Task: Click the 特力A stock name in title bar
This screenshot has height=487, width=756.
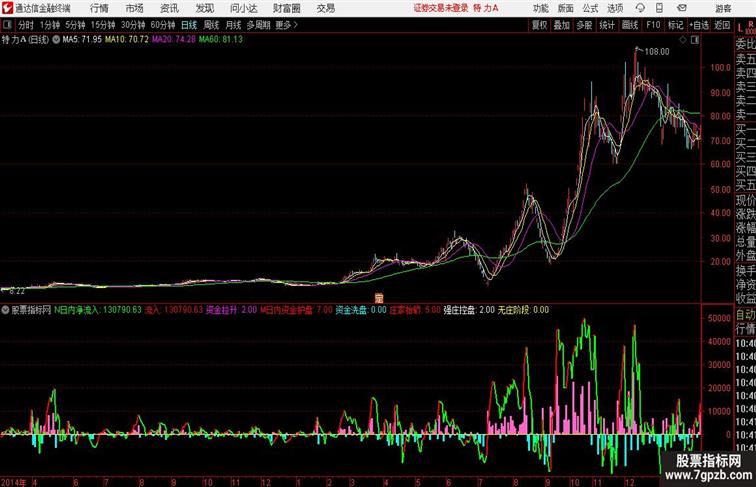Action: coord(486,8)
